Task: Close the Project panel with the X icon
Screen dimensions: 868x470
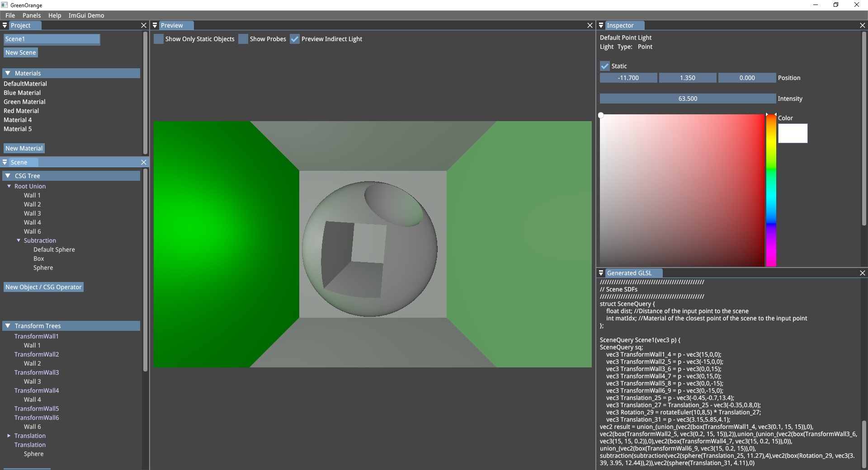Action: [144, 25]
